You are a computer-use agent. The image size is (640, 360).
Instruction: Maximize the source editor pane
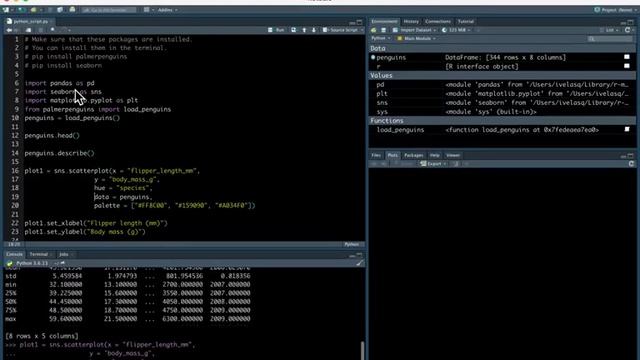tap(359, 22)
